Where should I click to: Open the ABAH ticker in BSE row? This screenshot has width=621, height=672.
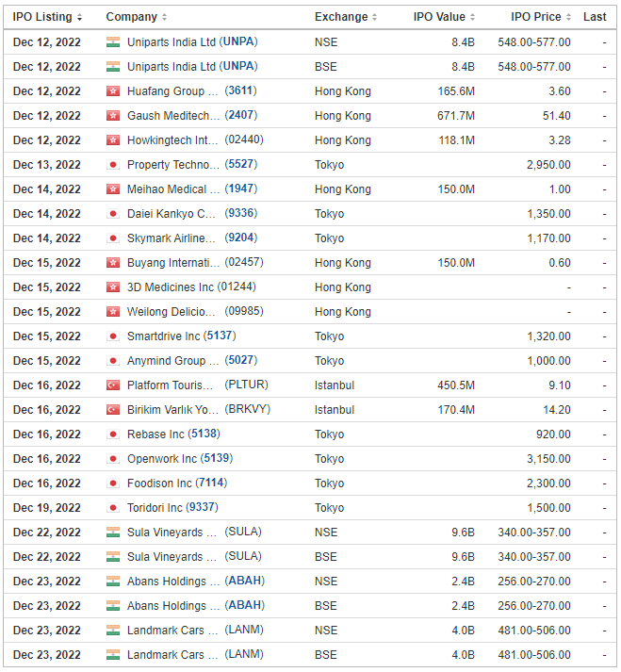[245, 605]
